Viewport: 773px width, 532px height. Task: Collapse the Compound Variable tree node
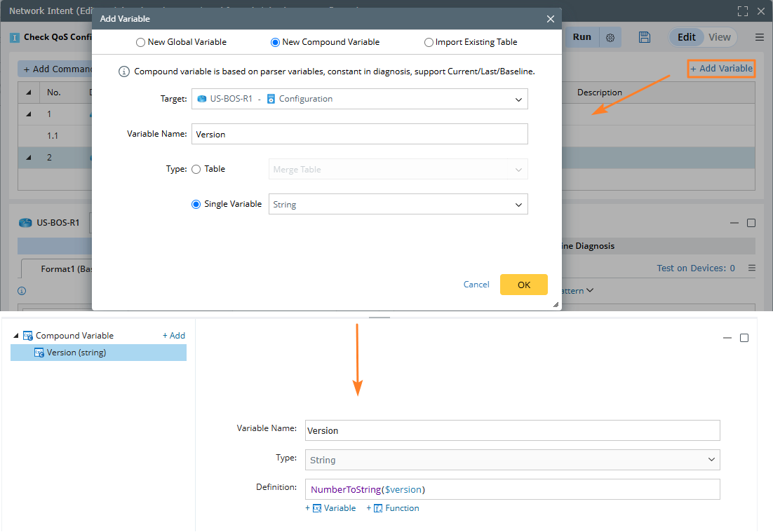[x=17, y=336]
